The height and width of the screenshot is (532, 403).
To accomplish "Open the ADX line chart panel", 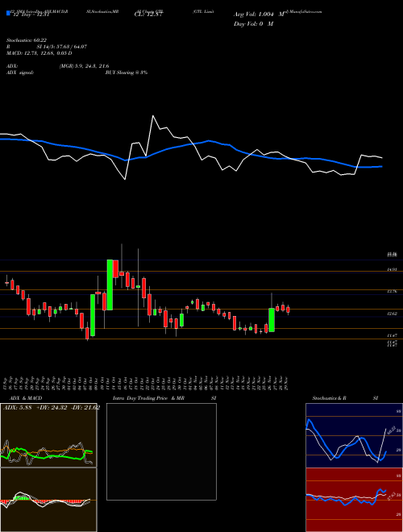I will 48,435.
